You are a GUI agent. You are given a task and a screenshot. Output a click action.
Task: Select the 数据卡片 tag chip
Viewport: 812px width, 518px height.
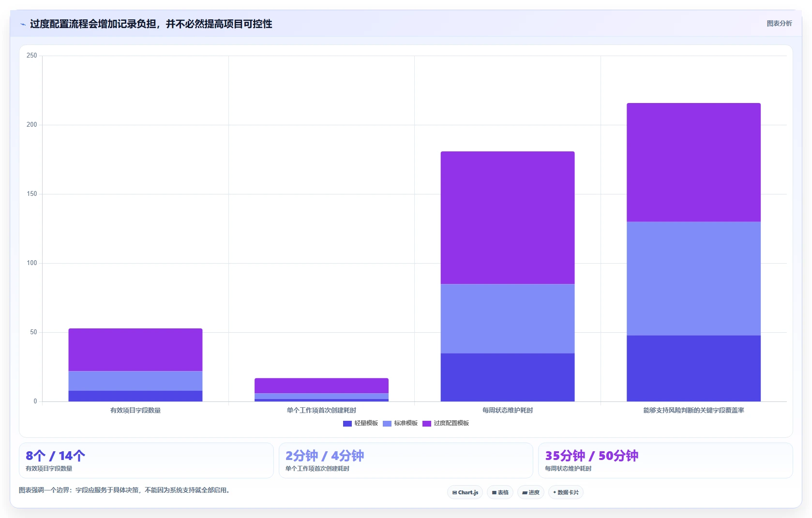tap(566, 492)
